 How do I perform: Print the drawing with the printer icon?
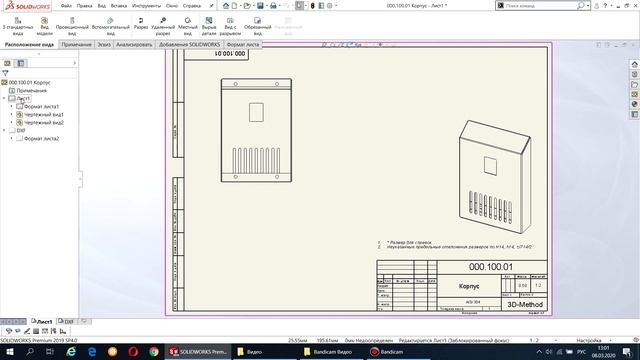click(x=273, y=6)
